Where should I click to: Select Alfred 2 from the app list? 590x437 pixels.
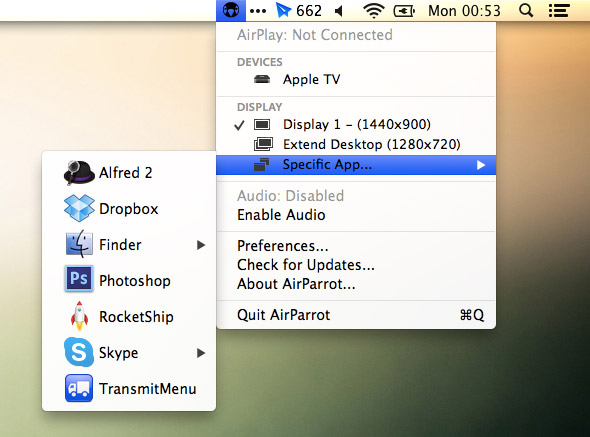pyautogui.click(x=129, y=173)
